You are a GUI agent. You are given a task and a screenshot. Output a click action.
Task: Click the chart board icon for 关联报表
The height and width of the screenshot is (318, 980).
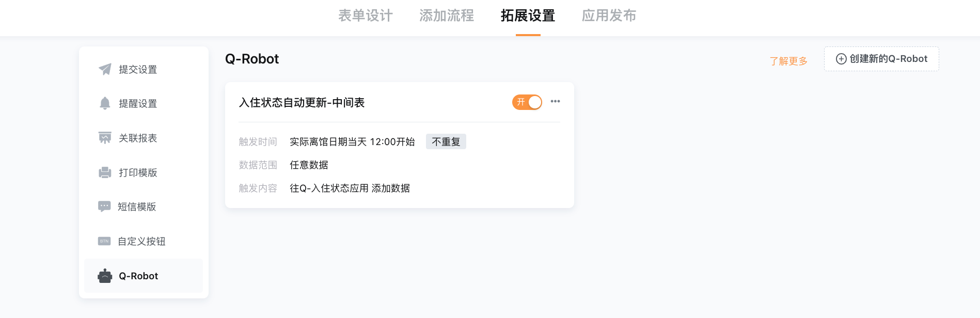(x=105, y=138)
